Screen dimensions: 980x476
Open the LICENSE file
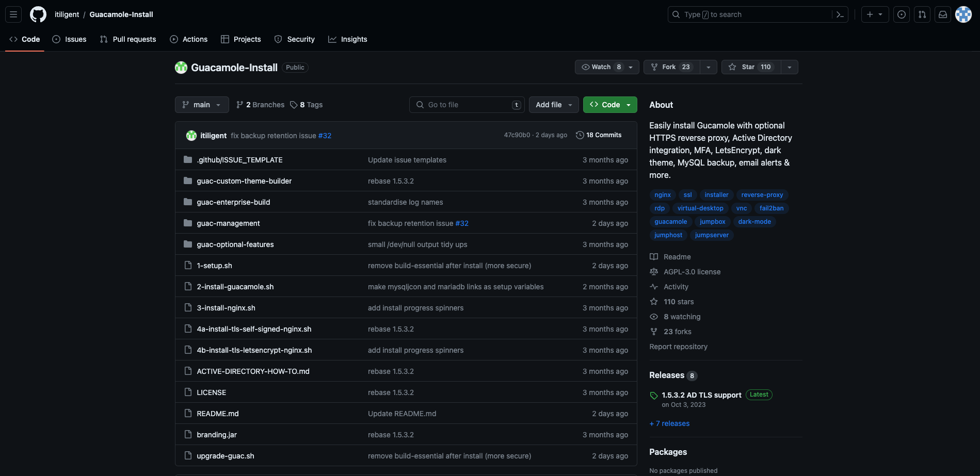pos(212,392)
